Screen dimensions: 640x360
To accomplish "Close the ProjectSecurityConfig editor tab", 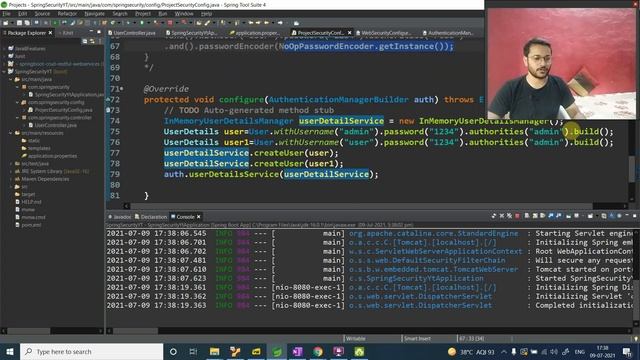I will tap(349, 33).
